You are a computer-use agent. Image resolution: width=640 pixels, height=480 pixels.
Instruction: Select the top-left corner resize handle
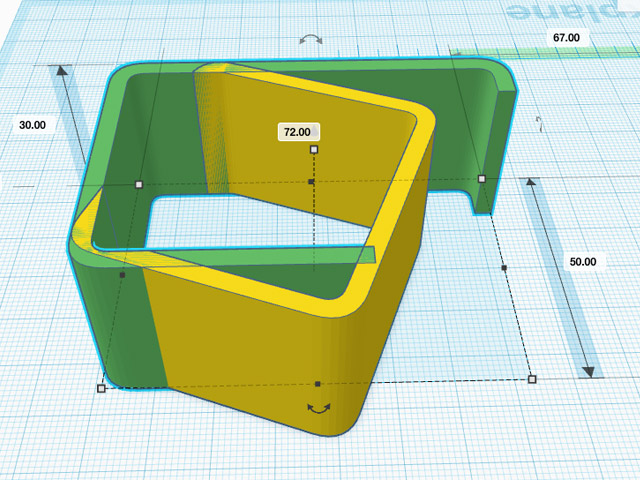tap(139, 184)
